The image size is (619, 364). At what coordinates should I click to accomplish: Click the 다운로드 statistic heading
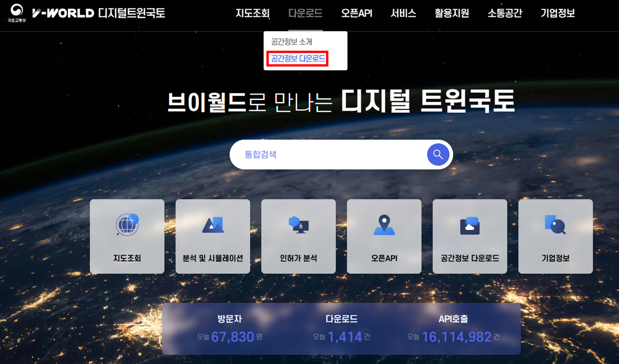[341, 319]
